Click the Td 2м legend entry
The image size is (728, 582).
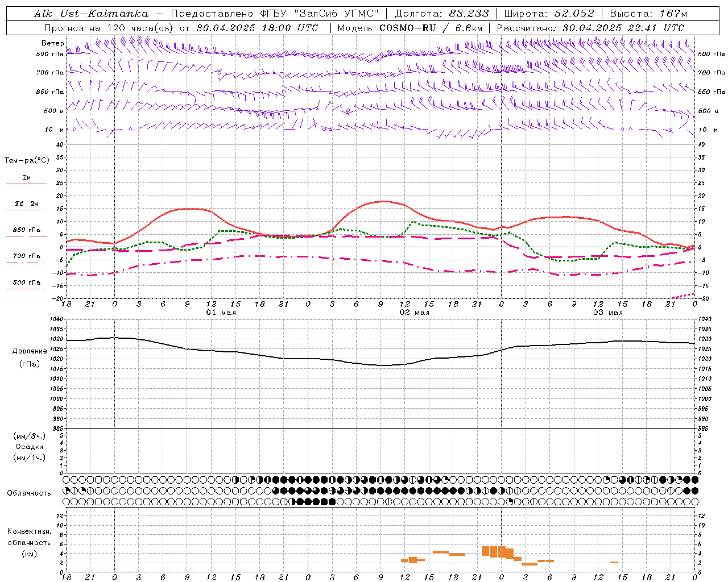point(26,203)
